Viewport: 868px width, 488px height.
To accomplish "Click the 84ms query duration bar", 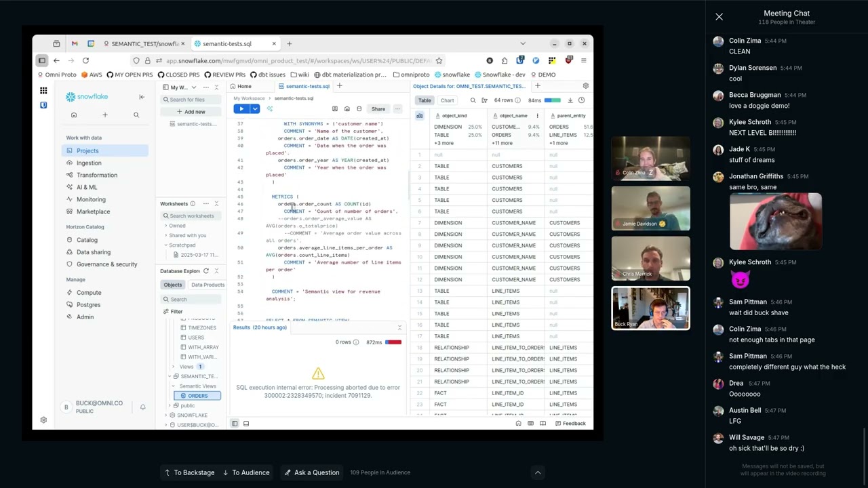I will click(553, 100).
